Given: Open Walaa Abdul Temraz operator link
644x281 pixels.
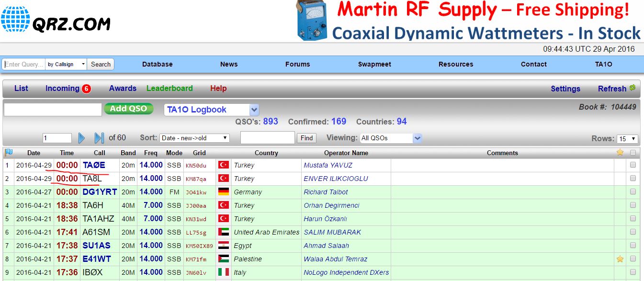Looking at the screenshot, I should 335,259.
